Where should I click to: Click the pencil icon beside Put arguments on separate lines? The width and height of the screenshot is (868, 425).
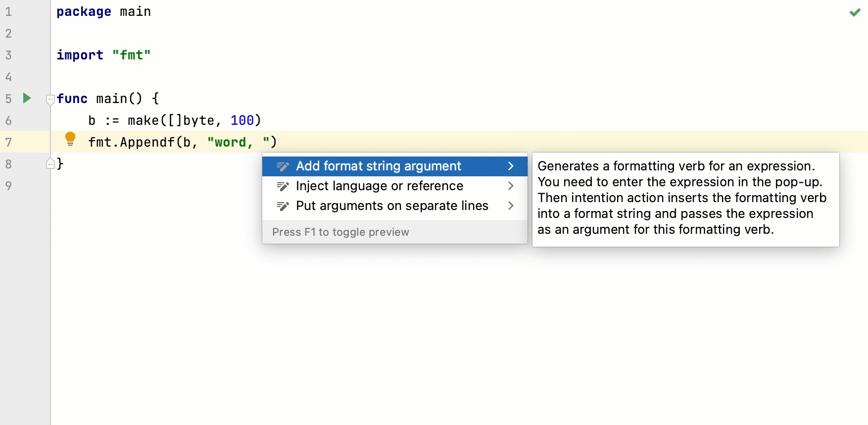point(283,206)
